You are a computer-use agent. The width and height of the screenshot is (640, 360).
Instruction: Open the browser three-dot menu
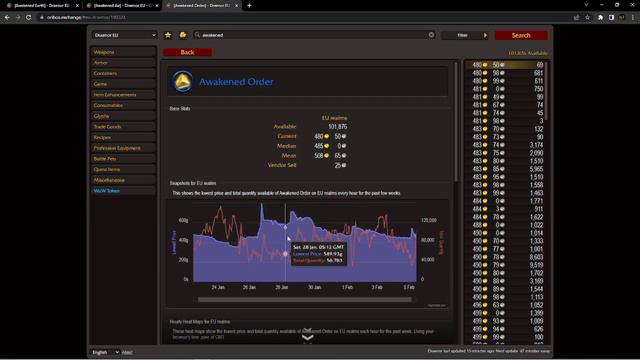tap(633, 17)
